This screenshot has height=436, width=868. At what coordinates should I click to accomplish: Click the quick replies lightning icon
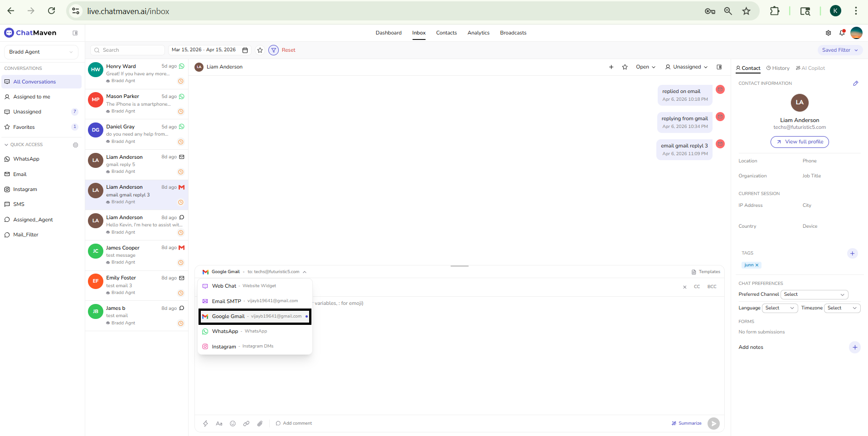(x=205, y=423)
